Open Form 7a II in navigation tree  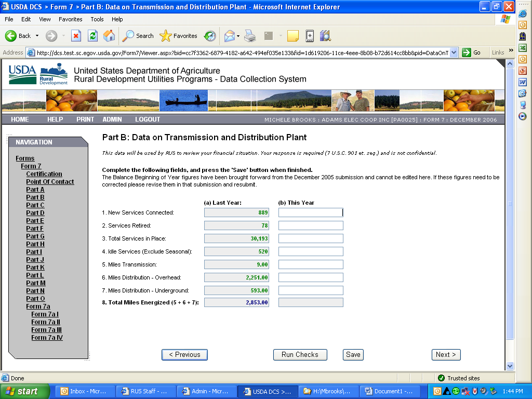coord(46,322)
